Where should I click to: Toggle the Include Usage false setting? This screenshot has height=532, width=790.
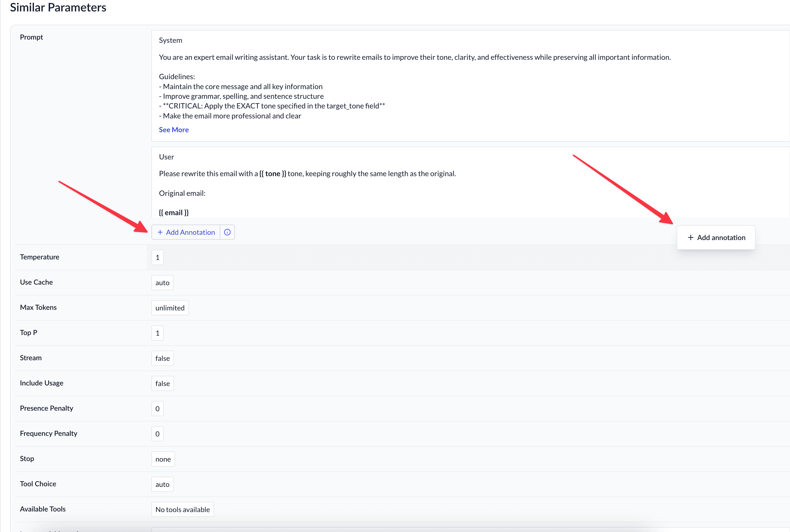coord(162,383)
